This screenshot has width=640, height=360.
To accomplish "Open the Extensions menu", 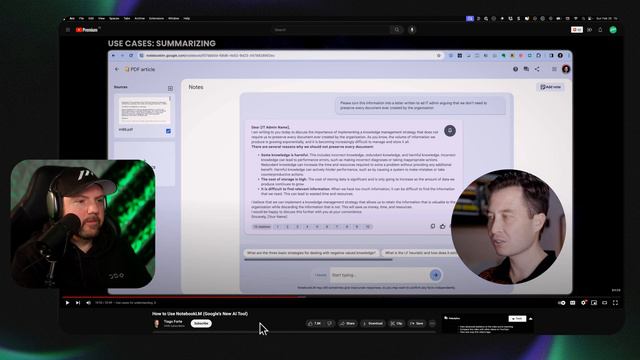I will 156,18.
